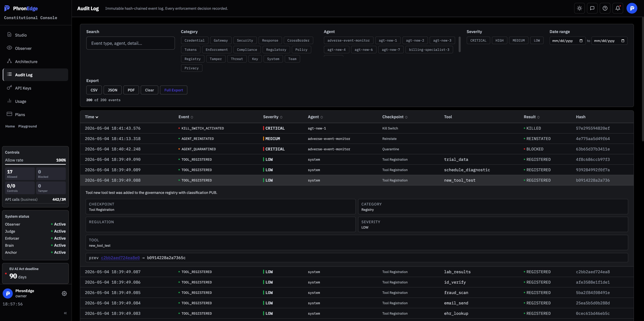
Task: Click the Audit Log list icon
Action: pos(9,74)
